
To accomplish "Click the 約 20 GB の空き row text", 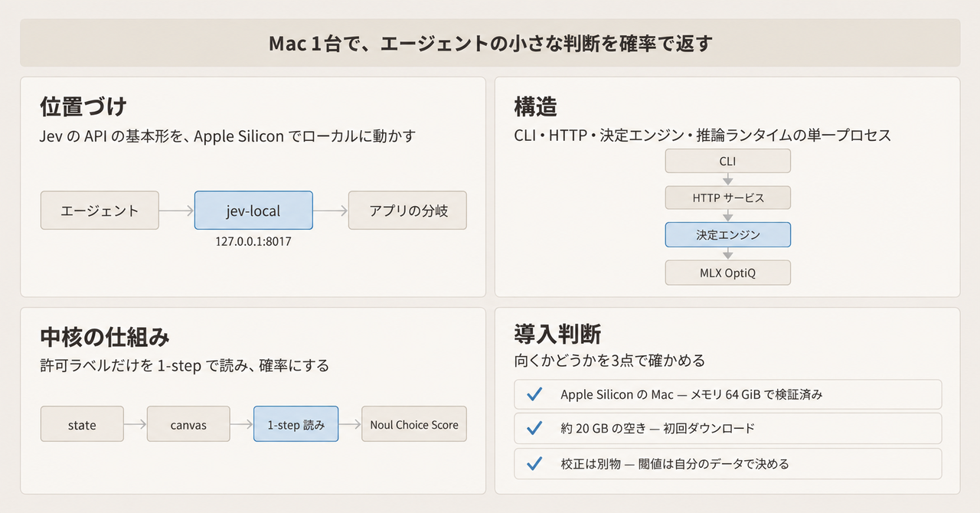I will (658, 429).
